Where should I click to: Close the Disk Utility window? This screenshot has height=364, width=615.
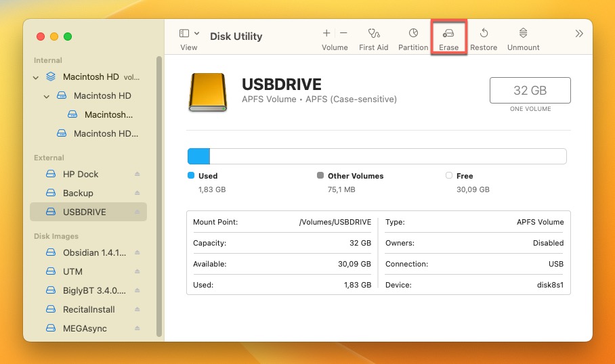coord(41,37)
